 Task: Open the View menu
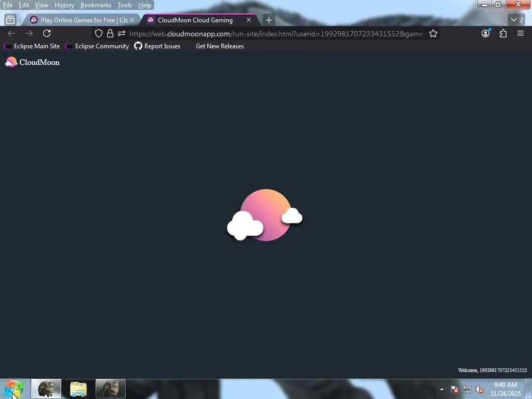(x=42, y=5)
